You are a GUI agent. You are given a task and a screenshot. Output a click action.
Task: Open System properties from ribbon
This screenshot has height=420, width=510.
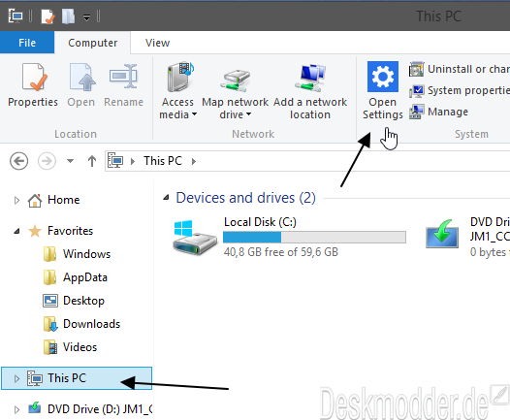[x=460, y=90]
